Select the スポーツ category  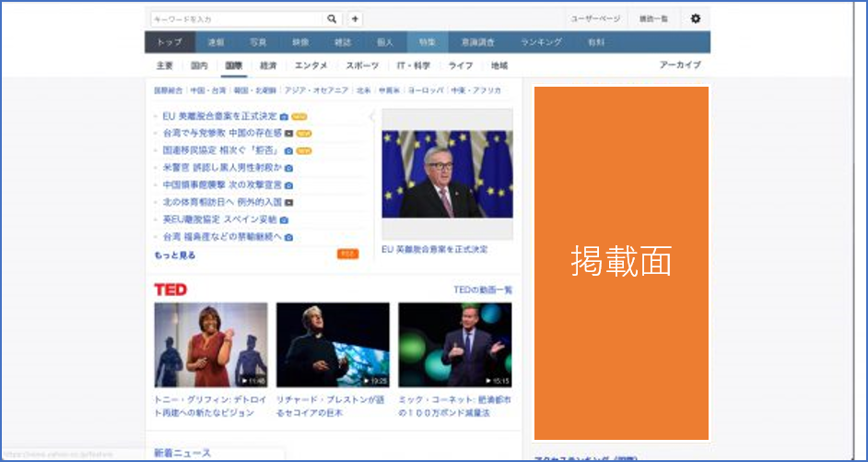(x=362, y=65)
